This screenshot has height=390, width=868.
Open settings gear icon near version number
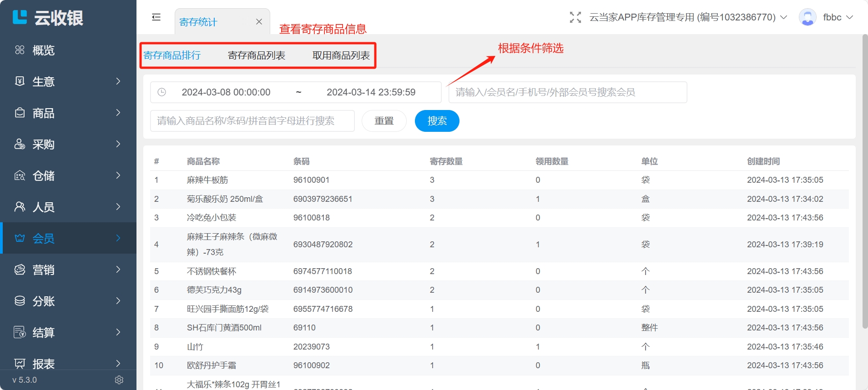[119, 380]
